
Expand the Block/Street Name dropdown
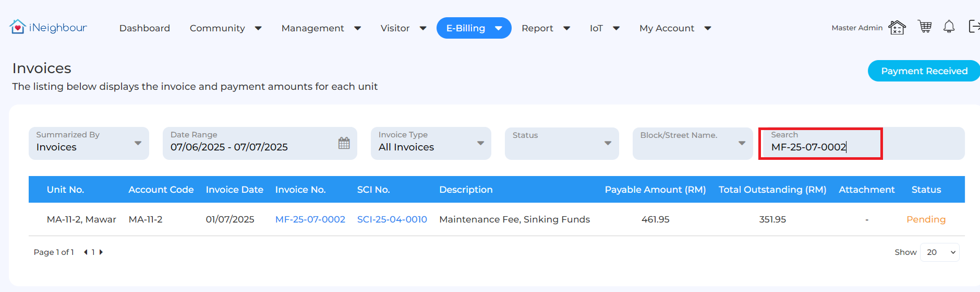693,143
